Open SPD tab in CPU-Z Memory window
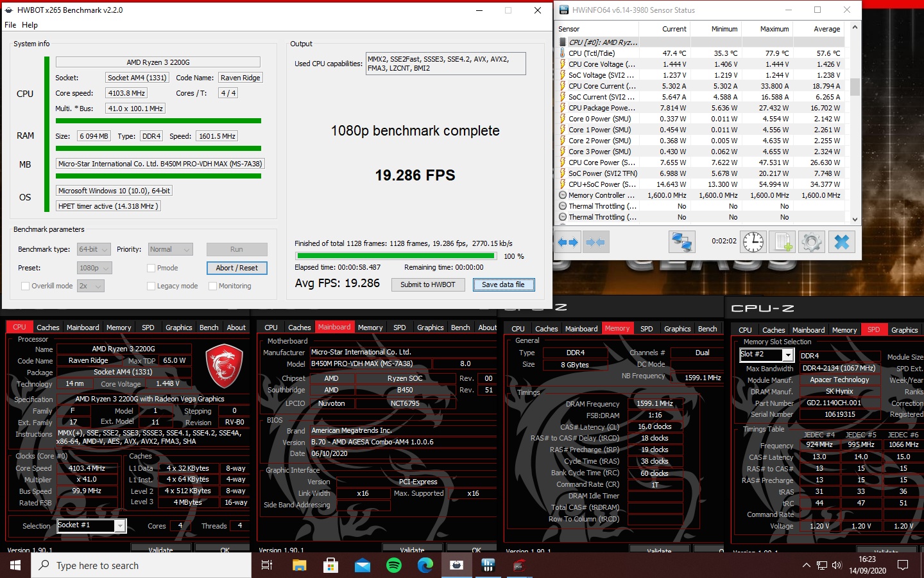924x578 pixels. (x=646, y=329)
